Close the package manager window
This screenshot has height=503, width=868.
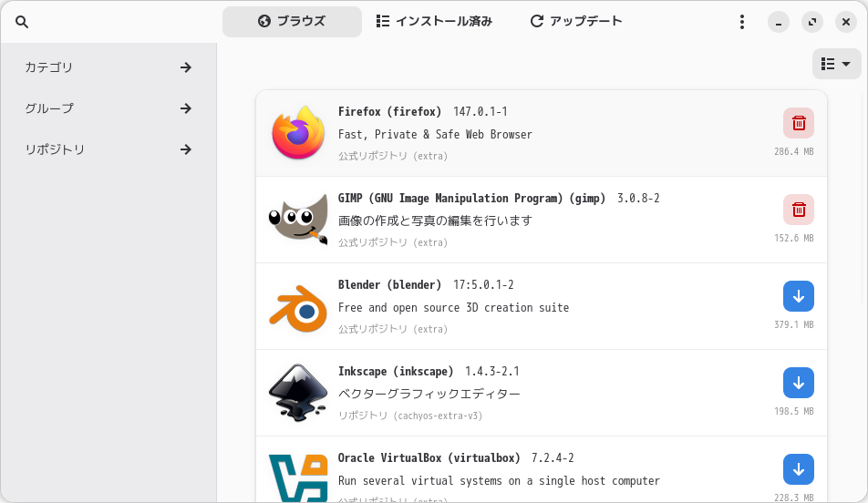(x=846, y=22)
